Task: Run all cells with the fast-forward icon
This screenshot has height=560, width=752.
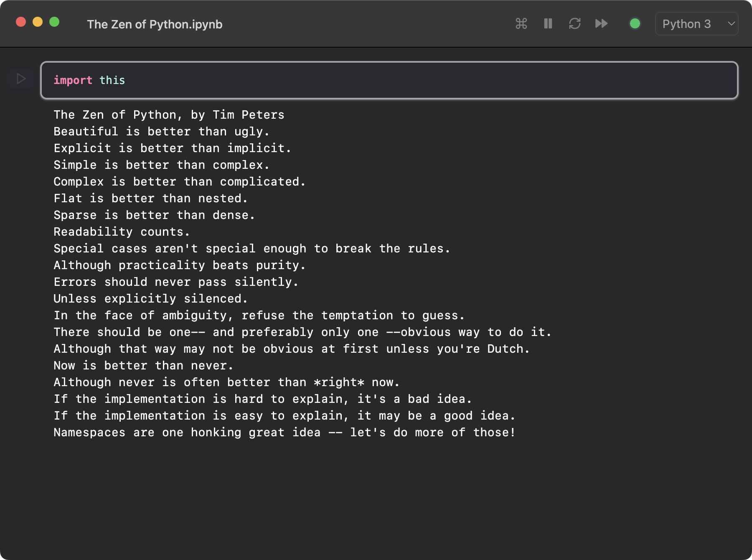Action: click(x=602, y=23)
